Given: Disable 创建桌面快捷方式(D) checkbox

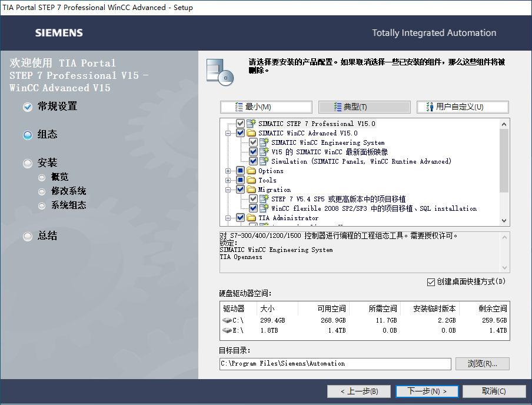Looking at the screenshot, I should pyautogui.click(x=431, y=282).
